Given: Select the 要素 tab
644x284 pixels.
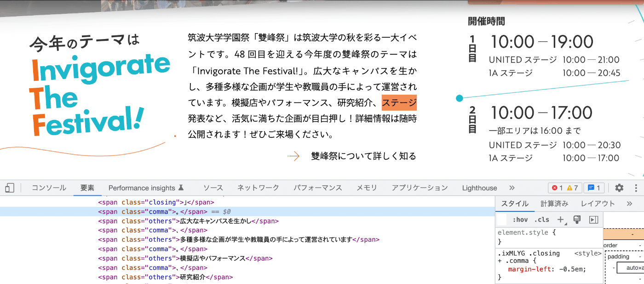Looking at the screenshot, I should (x=87, y=188).
